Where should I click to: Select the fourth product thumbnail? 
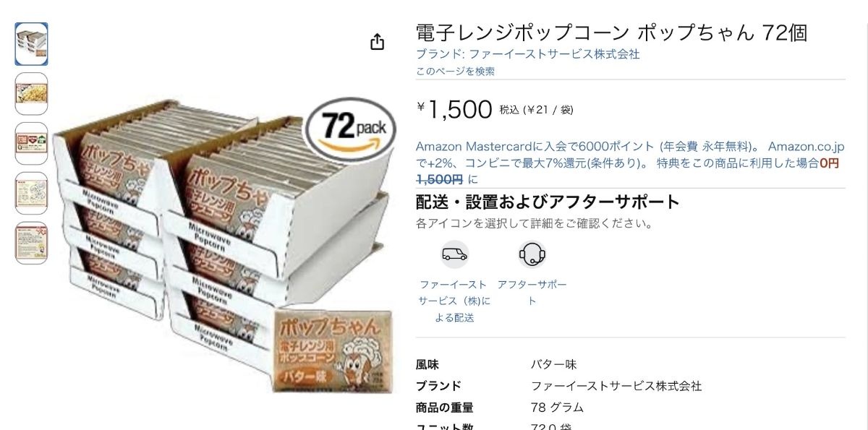[x=32, y=193]
